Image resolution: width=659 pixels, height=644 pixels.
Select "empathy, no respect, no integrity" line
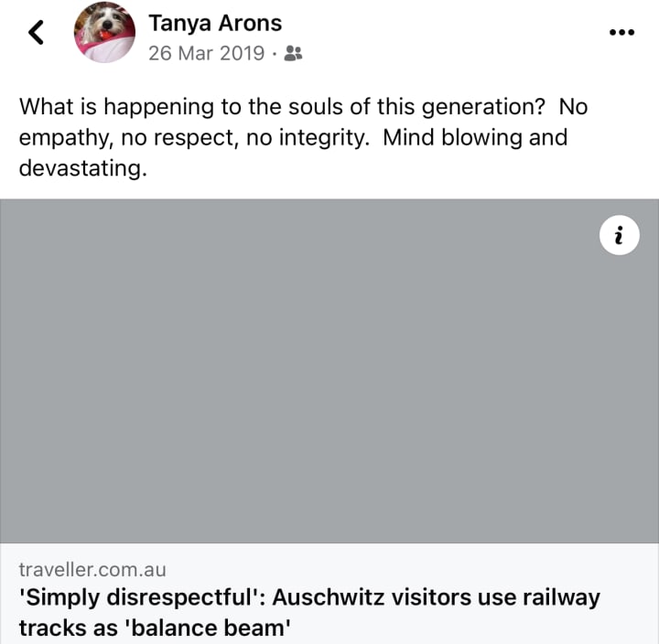[194, 138]
